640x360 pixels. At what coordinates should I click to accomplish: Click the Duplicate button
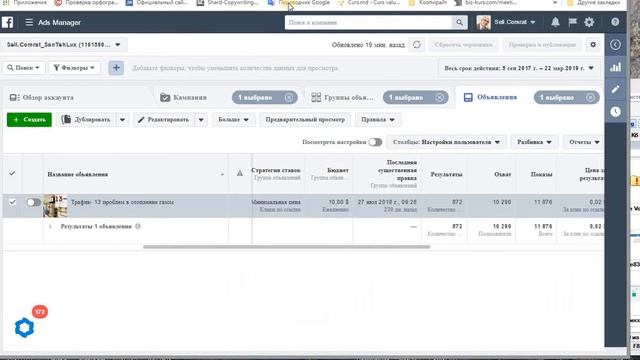(86, 120)
